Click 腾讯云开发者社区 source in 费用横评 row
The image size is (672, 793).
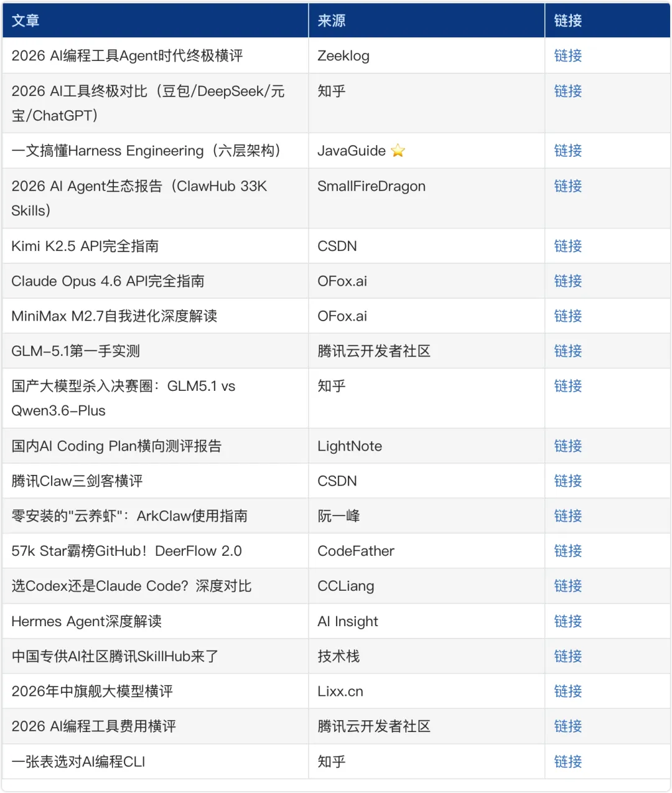point(374,726)
